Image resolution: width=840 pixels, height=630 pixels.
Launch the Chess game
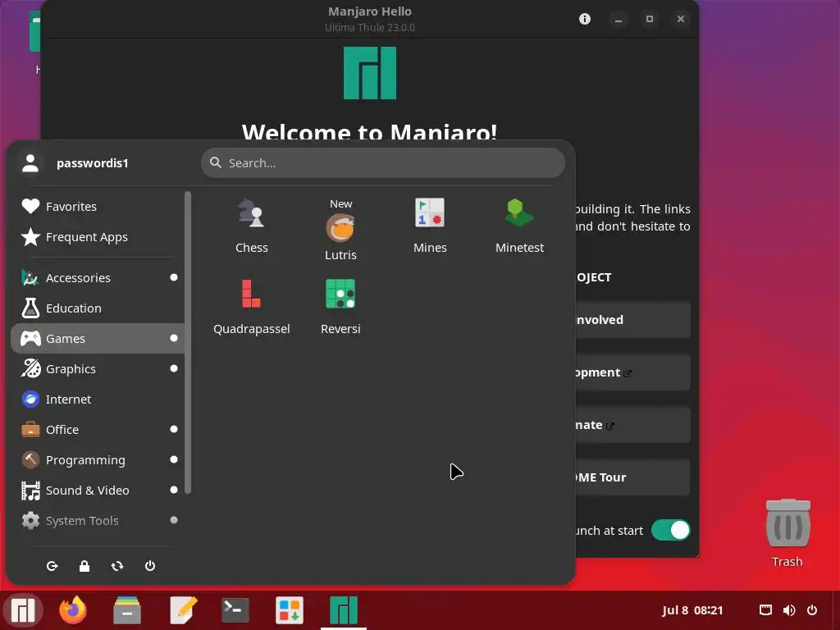point(251,226)
